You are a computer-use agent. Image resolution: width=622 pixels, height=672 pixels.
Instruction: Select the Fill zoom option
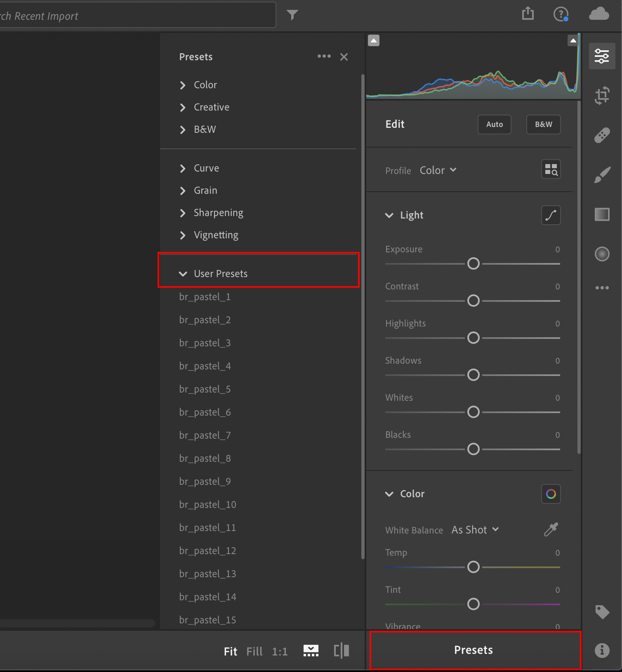(x=254, y=651)
